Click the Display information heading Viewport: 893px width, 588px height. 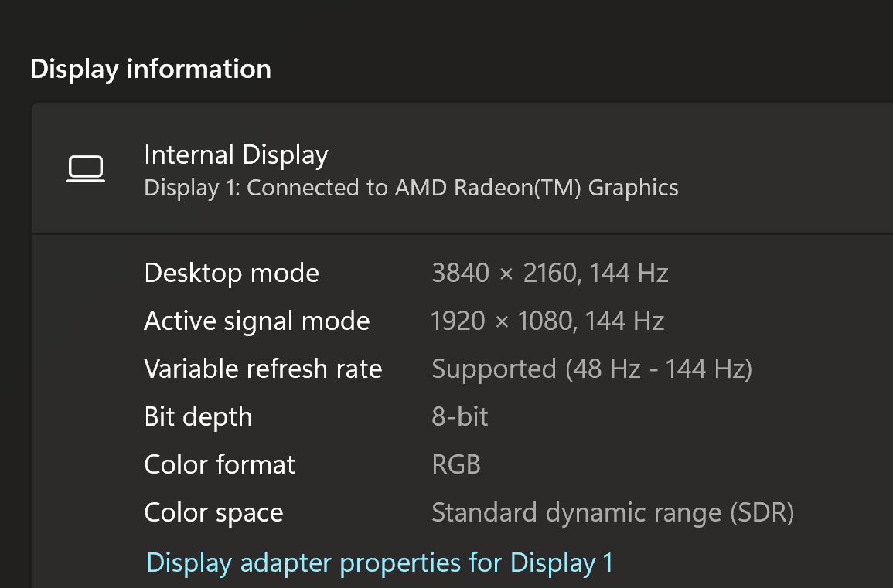click(x=150, y=69)
